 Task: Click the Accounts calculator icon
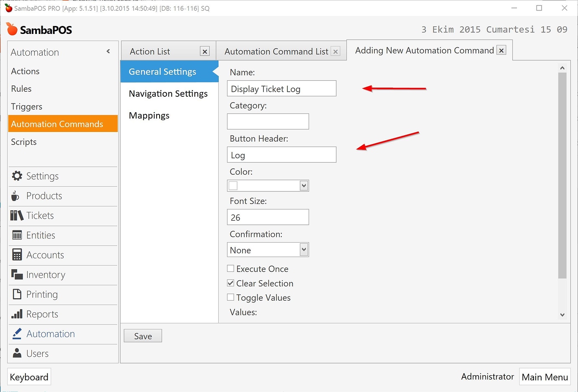(17, 255)
